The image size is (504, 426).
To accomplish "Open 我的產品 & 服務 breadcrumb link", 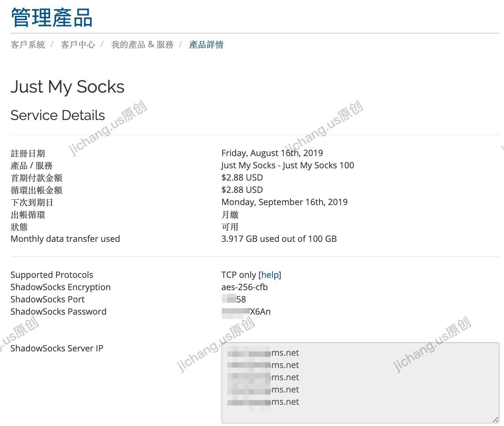I will coord(142,45).
